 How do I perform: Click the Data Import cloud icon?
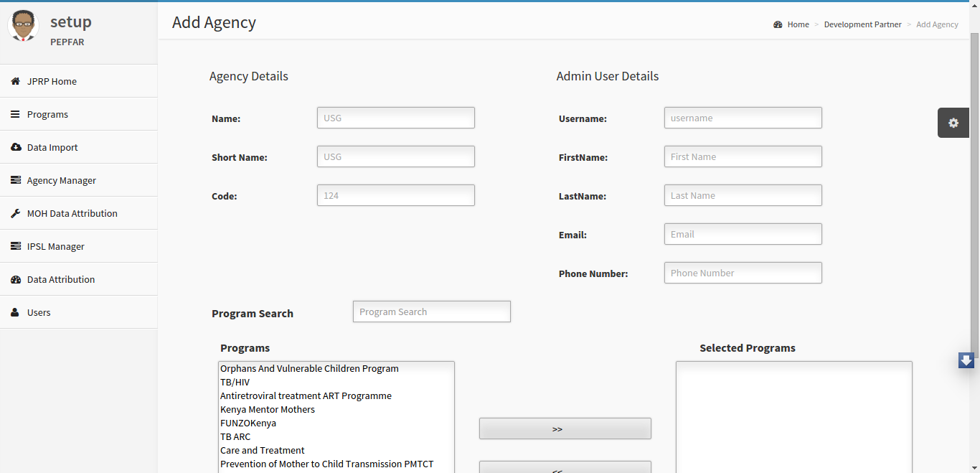click(x=16, y=147)
